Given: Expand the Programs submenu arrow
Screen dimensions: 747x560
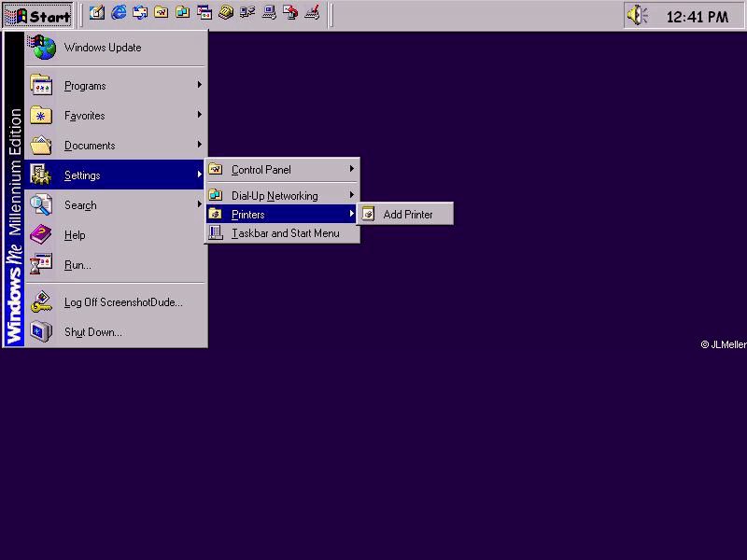Looking at the screenshot, I should click(199, 85).
